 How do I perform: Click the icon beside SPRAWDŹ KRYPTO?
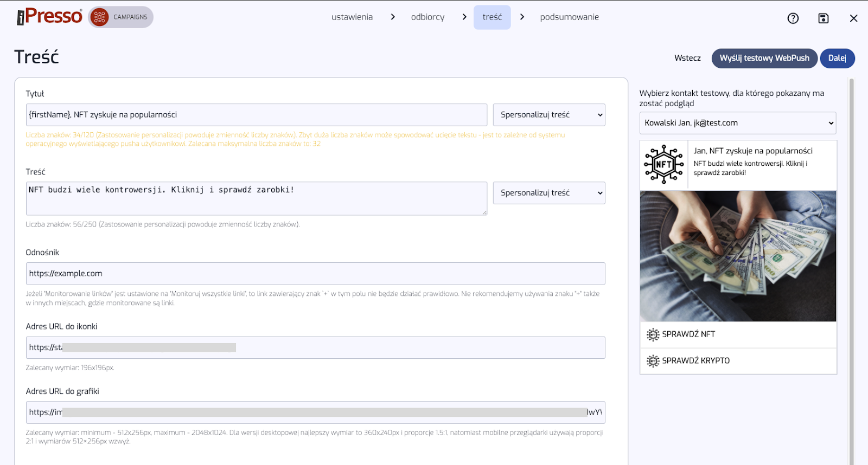pyautogui.click(x=653, y=361)
